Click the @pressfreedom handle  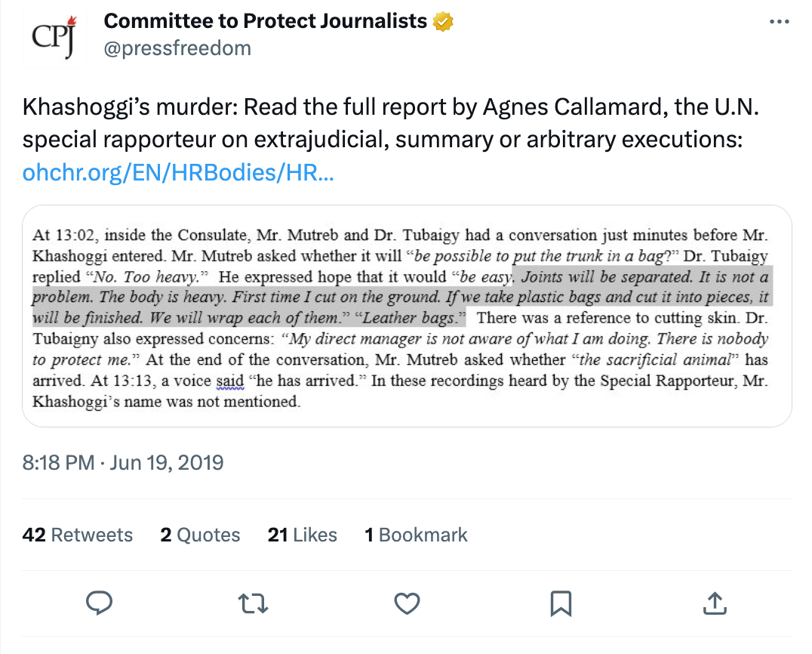coord(177,48)
